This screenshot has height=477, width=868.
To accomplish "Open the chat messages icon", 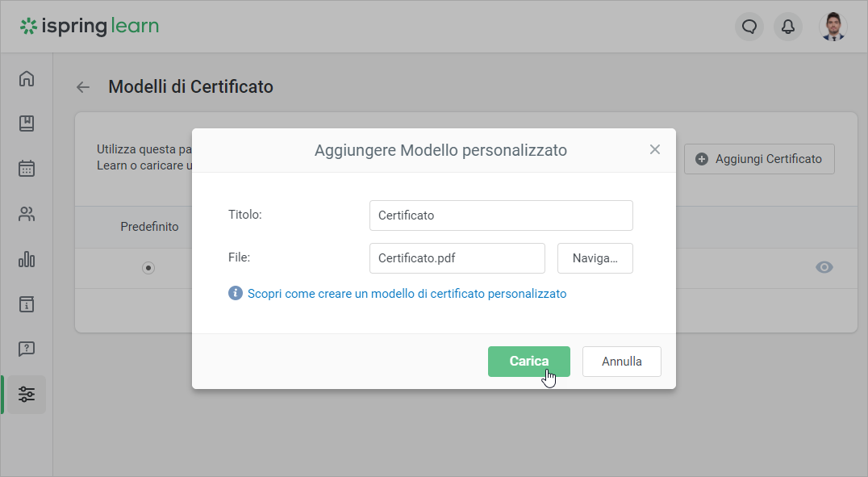I will [x=749, y=27].
